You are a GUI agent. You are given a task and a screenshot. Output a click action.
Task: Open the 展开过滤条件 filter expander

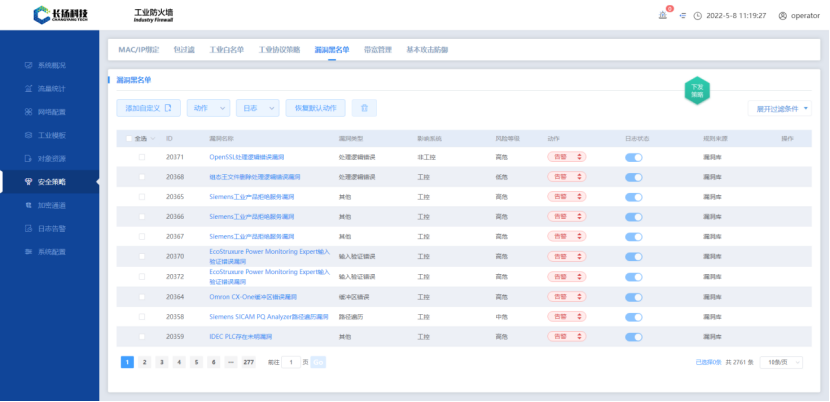[x=778, y=108]
